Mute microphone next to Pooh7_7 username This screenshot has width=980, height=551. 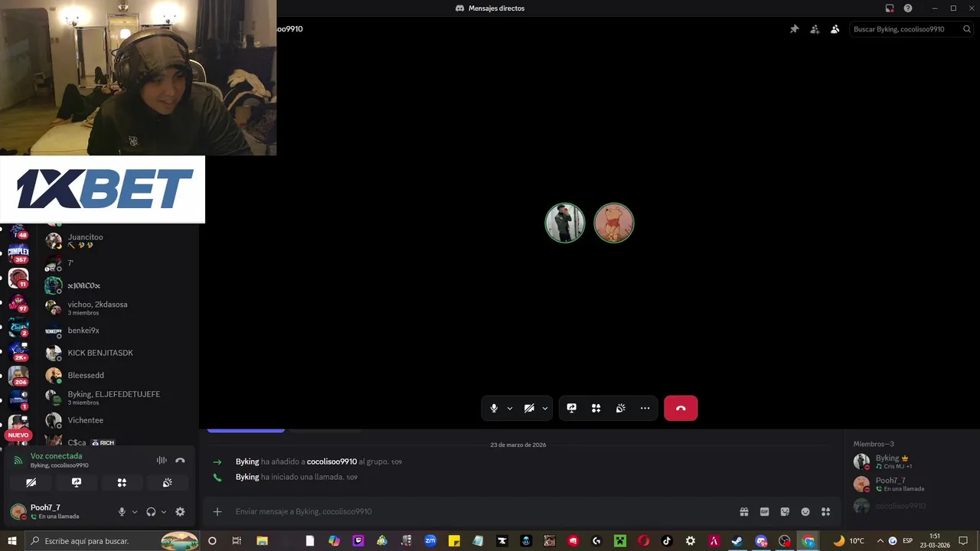122,512
